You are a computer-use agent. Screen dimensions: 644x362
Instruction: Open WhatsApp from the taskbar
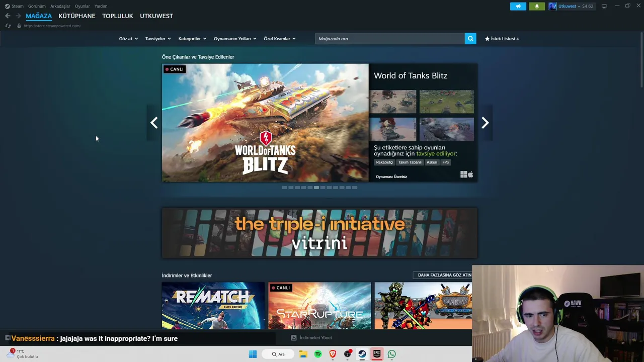(391, 354)
